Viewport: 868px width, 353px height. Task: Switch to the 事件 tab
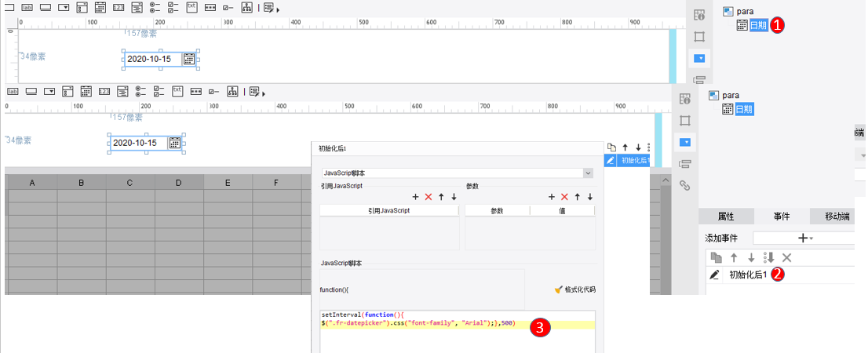coord(782,217)
